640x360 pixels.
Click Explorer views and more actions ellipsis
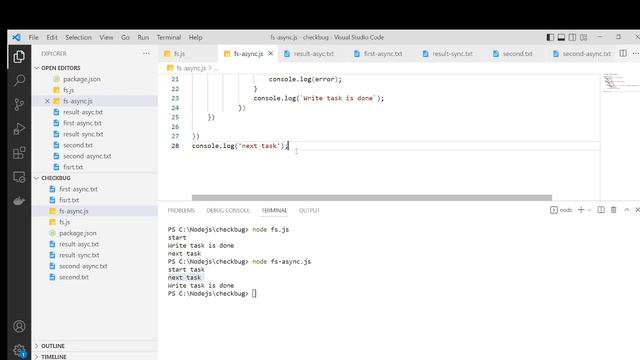pyautogui.click(x=146, y=53)
